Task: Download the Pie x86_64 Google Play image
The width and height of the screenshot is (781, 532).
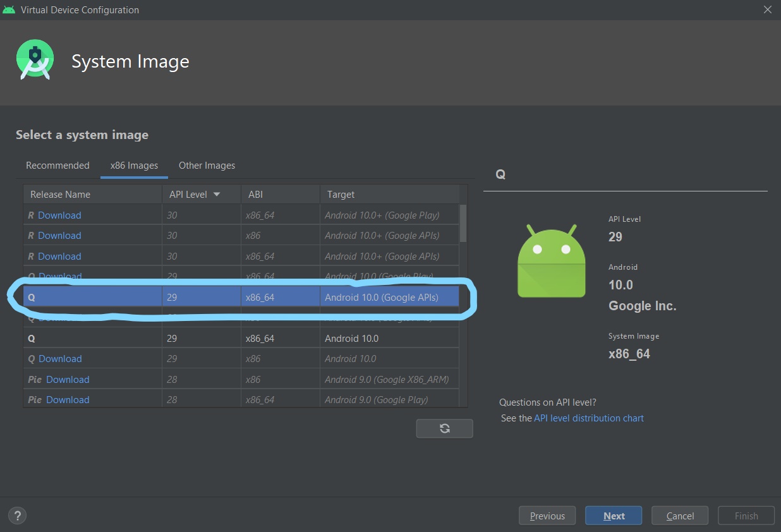Action: [68, 399]
